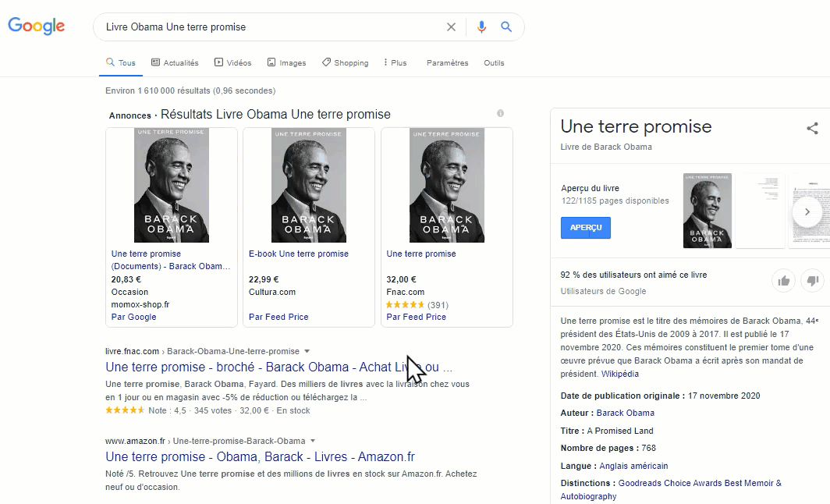Click the thumbs up like button
The height and width of the screenshot is (504, 830).
(784, 281)
